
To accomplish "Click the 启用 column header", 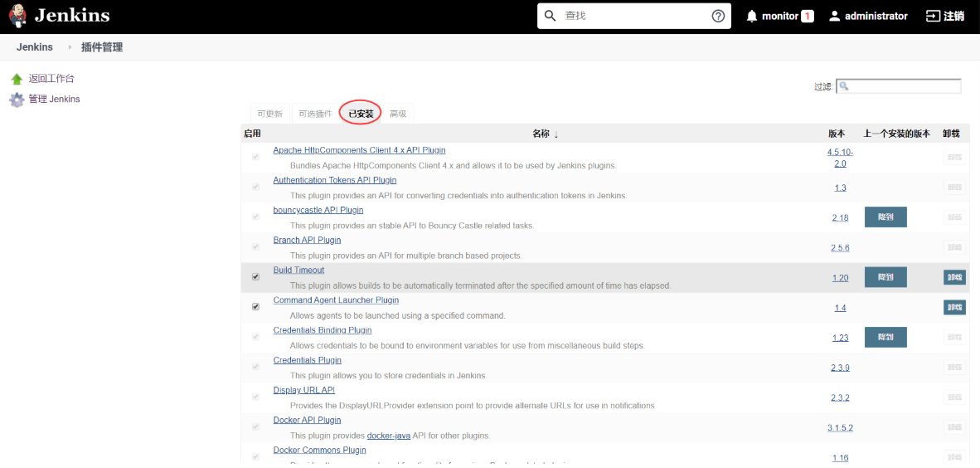I will (253, 134).
